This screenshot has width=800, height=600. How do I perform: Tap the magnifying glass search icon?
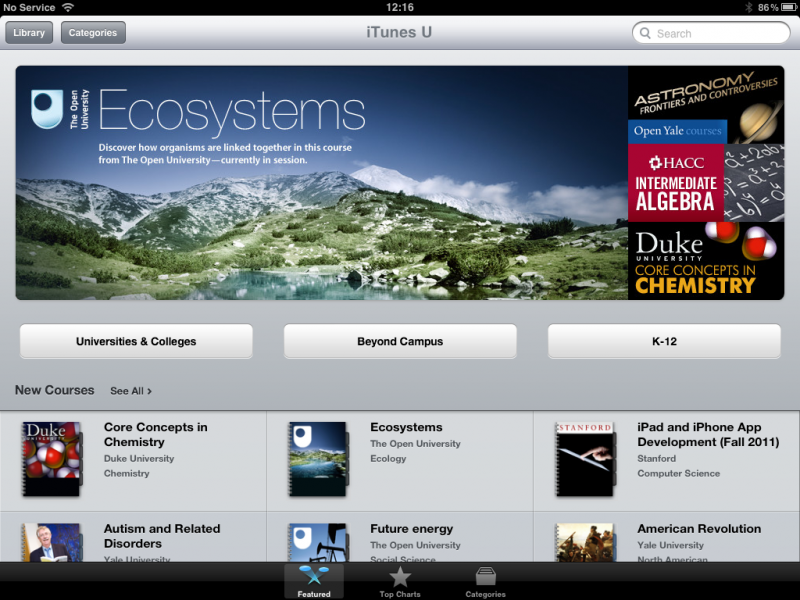click(645, 33)
